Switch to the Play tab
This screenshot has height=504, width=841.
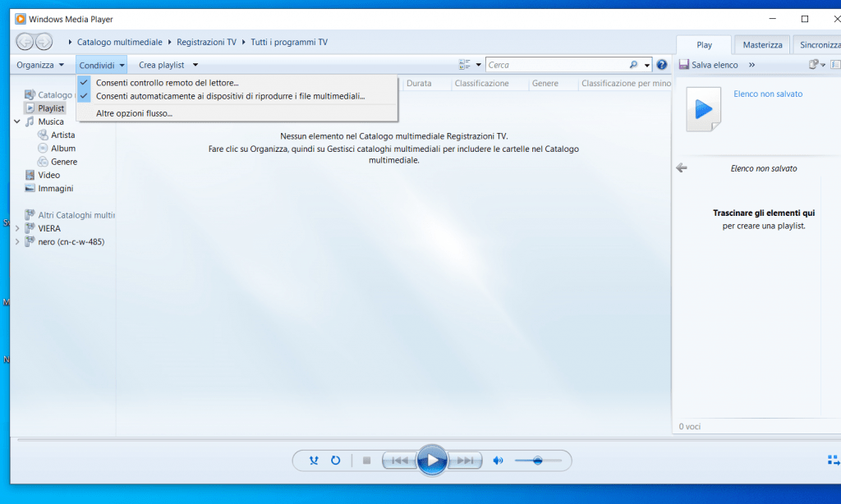(704, 45)
